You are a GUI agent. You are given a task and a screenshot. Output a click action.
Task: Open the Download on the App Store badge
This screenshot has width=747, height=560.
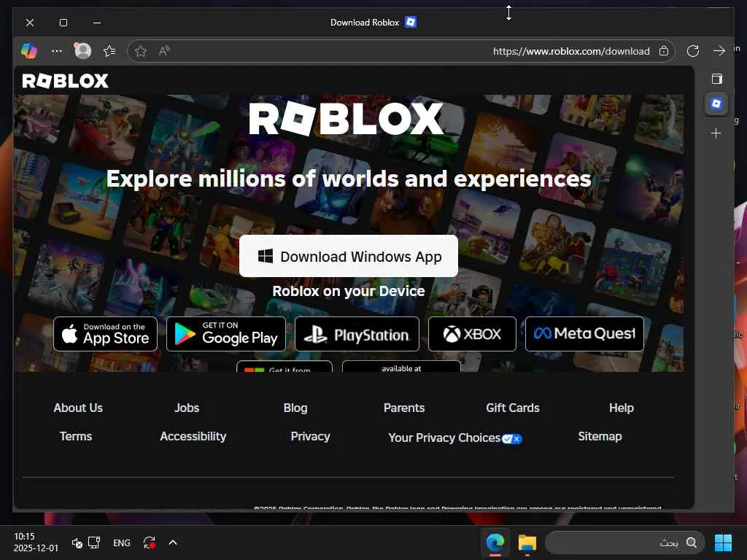click(105, 334)
